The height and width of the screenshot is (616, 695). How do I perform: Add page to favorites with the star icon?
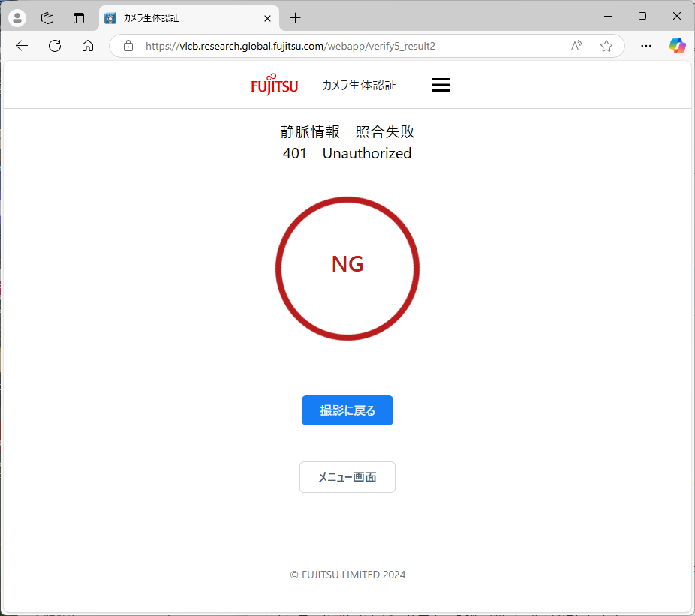[606, 46]
